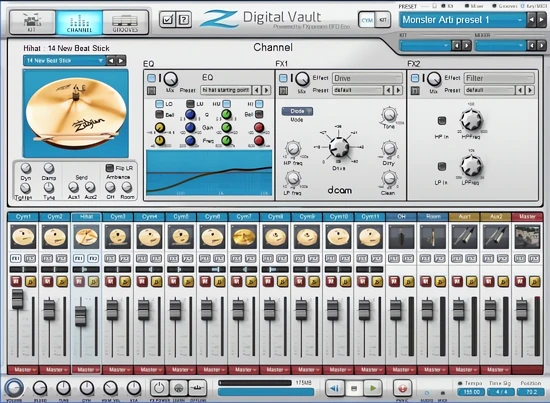
Task: Enable the FX1 power toggle
Action: [x=283, y=78]
